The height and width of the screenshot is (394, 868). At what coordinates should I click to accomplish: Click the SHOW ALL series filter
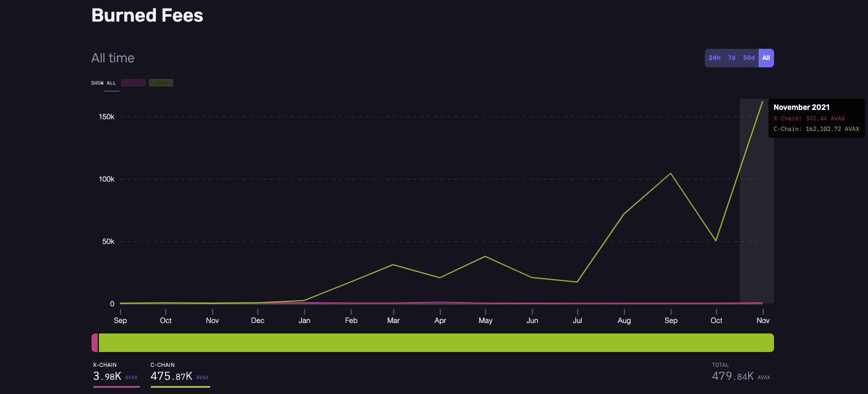pyautogui.click(x=103, y=83)
